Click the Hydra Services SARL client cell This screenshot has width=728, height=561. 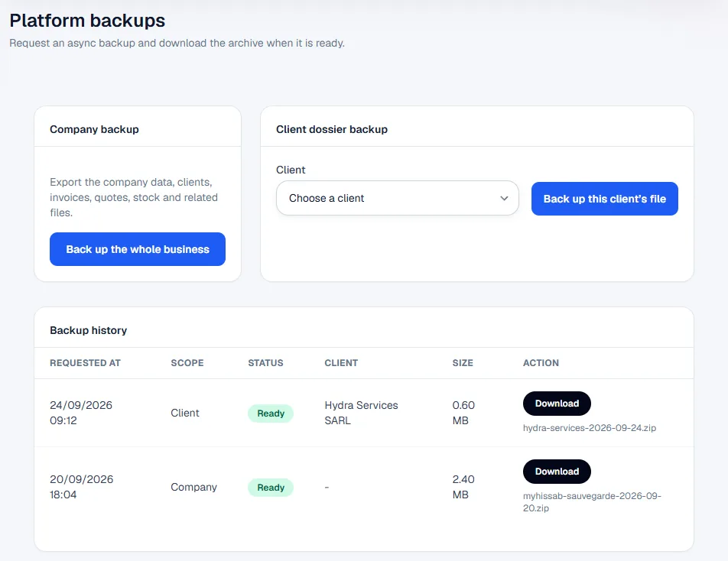361,413
